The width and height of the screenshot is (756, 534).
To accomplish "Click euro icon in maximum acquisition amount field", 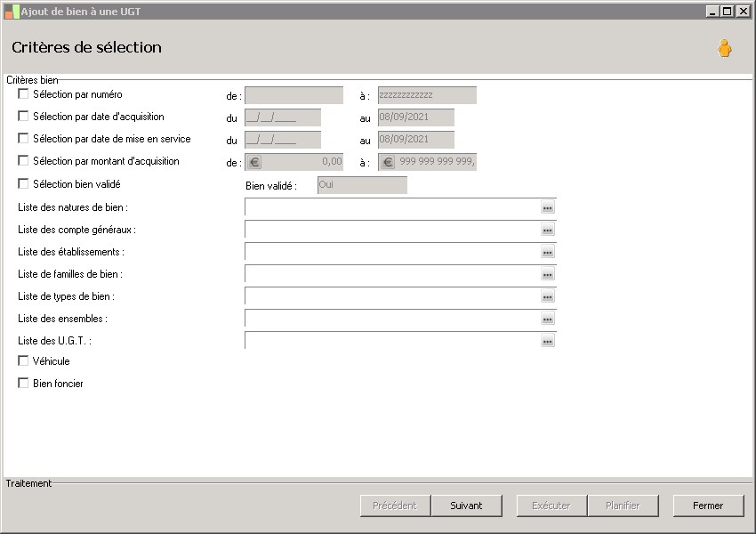I will coord(388,163).
